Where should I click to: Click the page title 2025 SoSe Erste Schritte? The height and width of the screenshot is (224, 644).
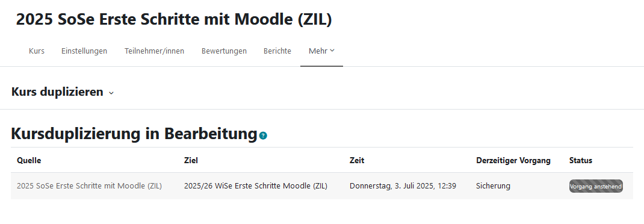click(174, 20)
